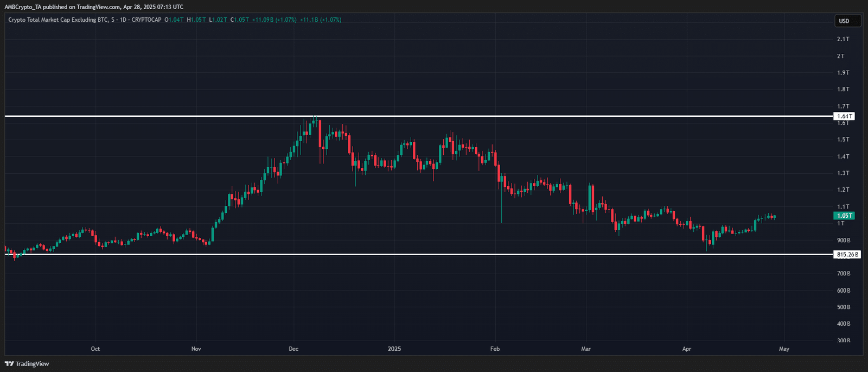Image resolution: width=868 pixels, height=372 pixels.
Task: Select the Dec label on time axis
Action: [x=293, y=349]
